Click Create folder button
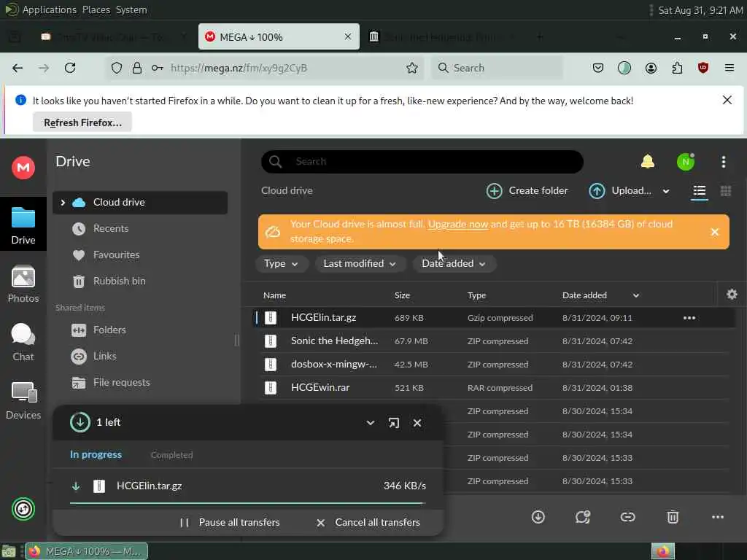747x560 pixels. (527, 191)
